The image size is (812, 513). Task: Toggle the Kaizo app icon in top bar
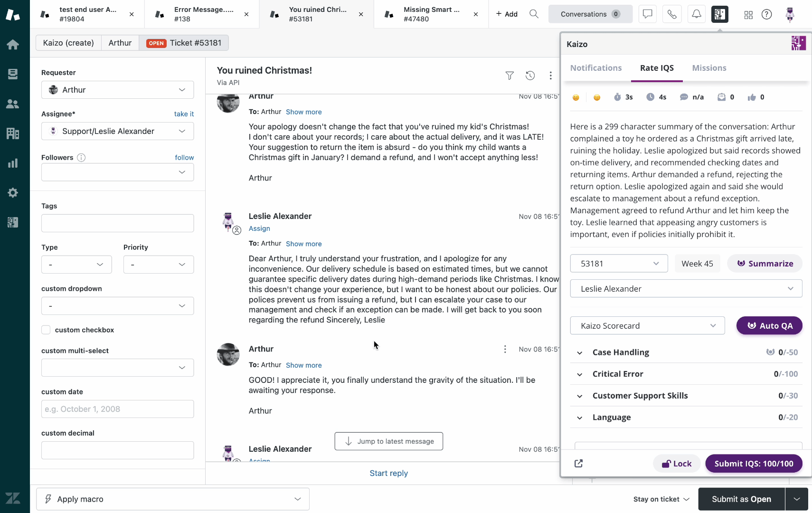[720, 14]
